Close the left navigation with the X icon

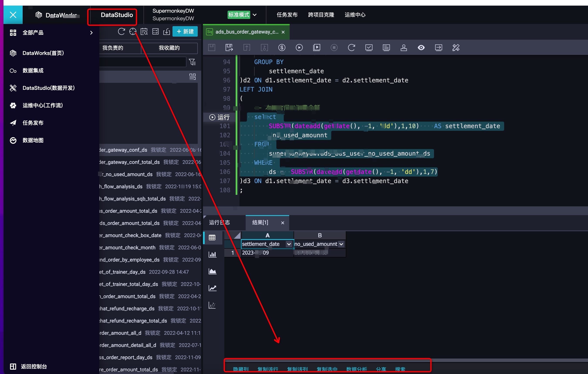pyautogui.click(x=13, y=15)
